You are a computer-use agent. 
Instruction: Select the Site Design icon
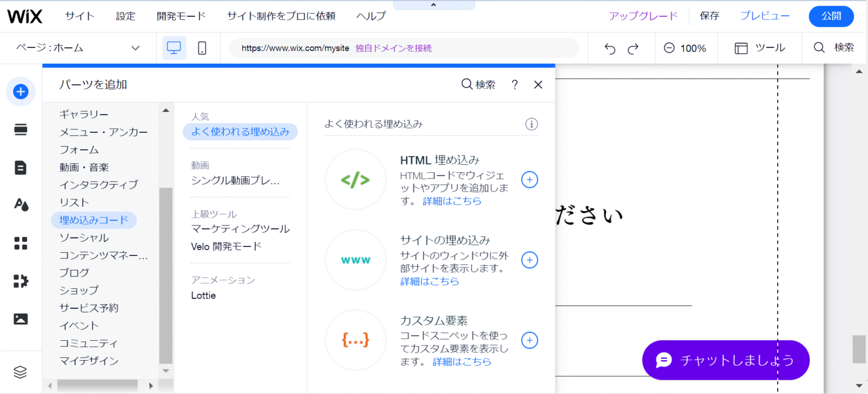point(20,205)
